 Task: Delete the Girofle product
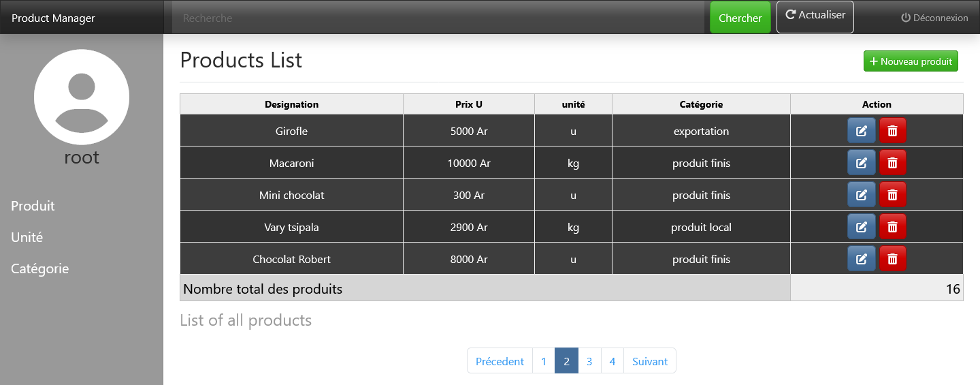click(892, 131)
